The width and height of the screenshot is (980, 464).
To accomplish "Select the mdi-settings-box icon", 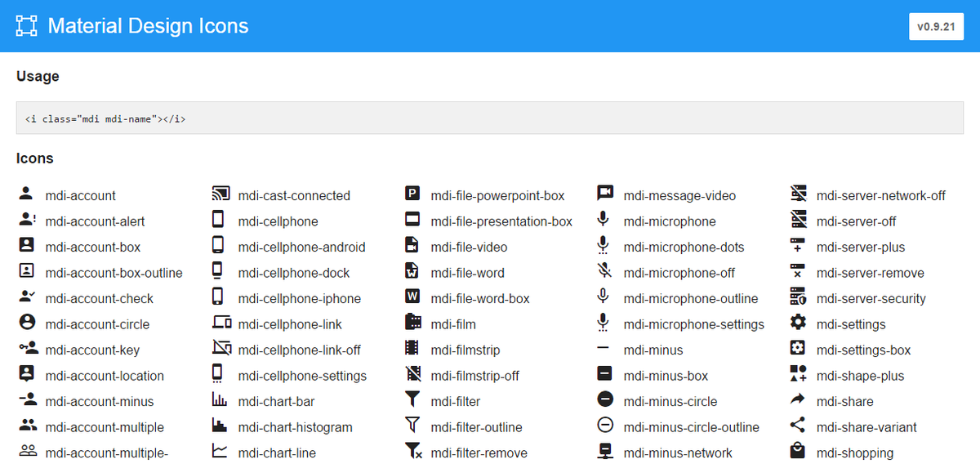I will coord(798,348).
